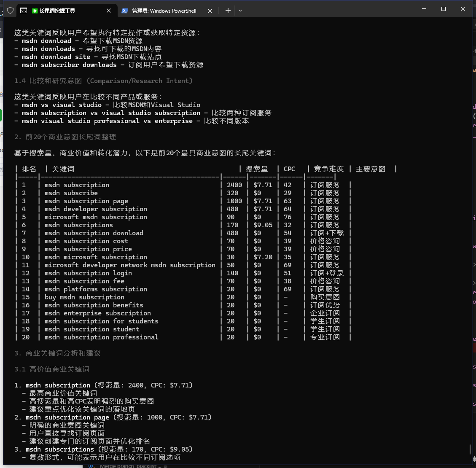Click the '3.1 高价值商业关键词' heading
Image resolution: width=476 pixels, height=468 pixels.
[51, 369]
